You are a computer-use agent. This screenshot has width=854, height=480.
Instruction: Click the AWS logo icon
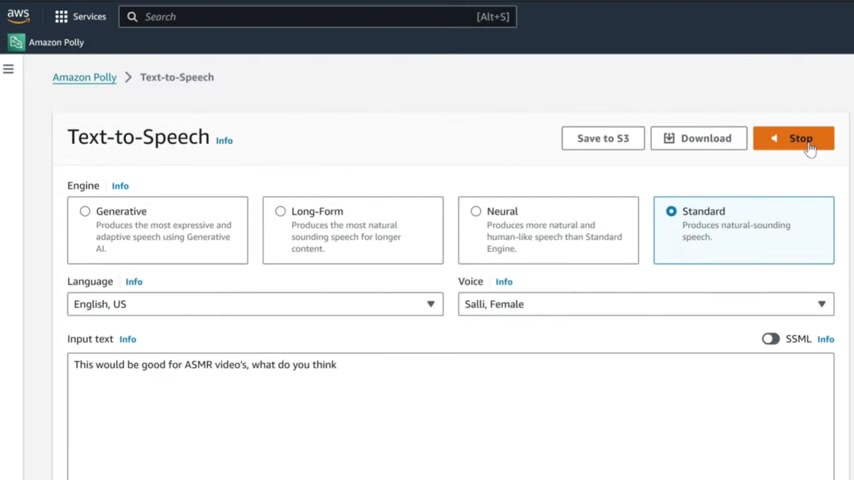click(19, 16)
